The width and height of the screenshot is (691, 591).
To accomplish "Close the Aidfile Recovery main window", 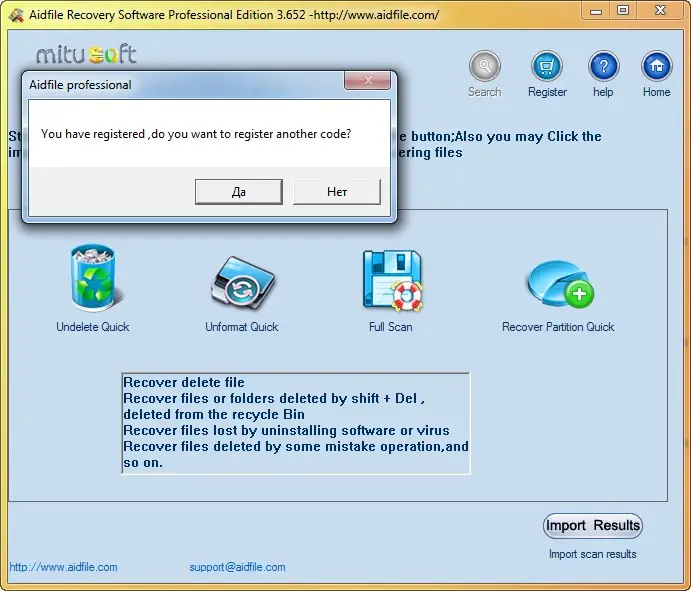I will coord(661,11).
